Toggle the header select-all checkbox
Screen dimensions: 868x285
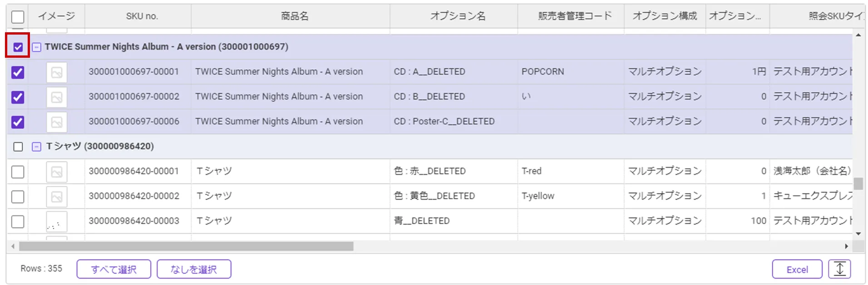pyautogui.click(x=18, y=17)
